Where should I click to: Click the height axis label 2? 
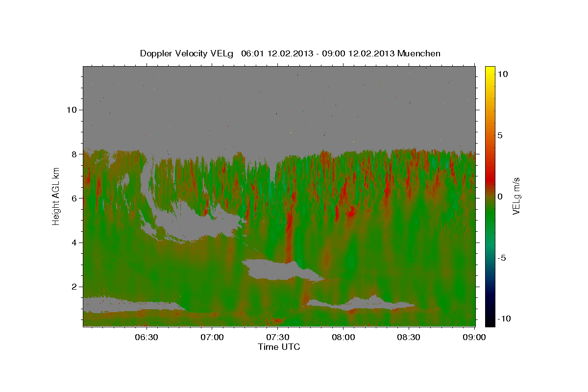(74, 287)
